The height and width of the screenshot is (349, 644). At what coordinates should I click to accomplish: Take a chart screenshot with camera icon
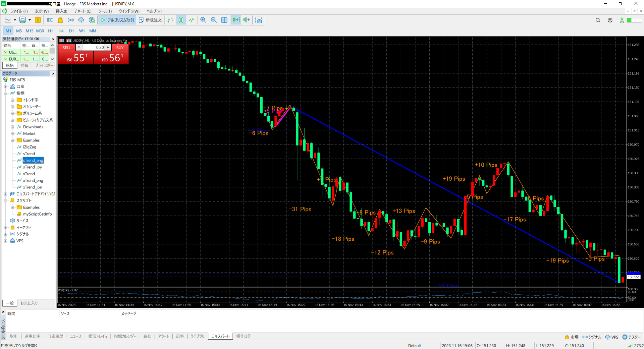pos(259,20)
